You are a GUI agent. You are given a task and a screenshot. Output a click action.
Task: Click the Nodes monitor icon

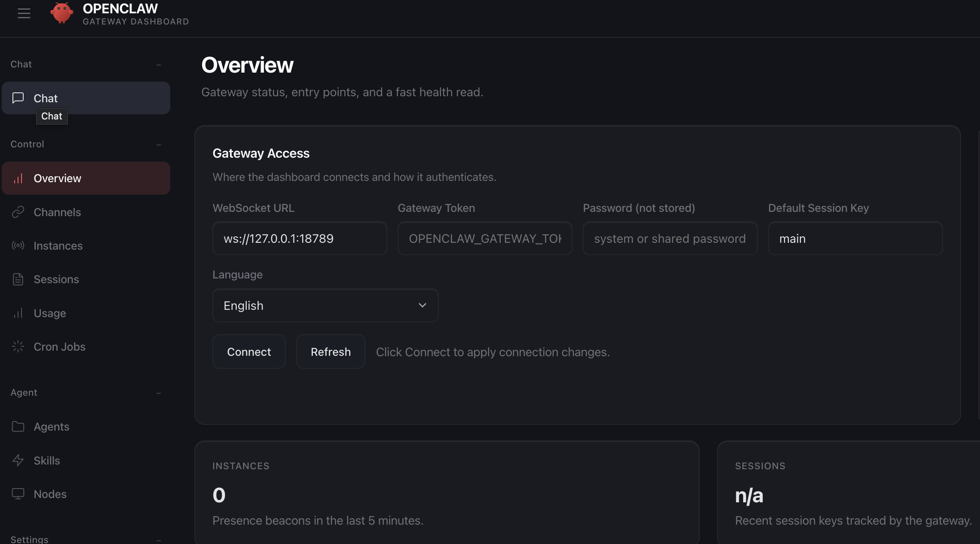pyautogui.click(x=18, y=494)
